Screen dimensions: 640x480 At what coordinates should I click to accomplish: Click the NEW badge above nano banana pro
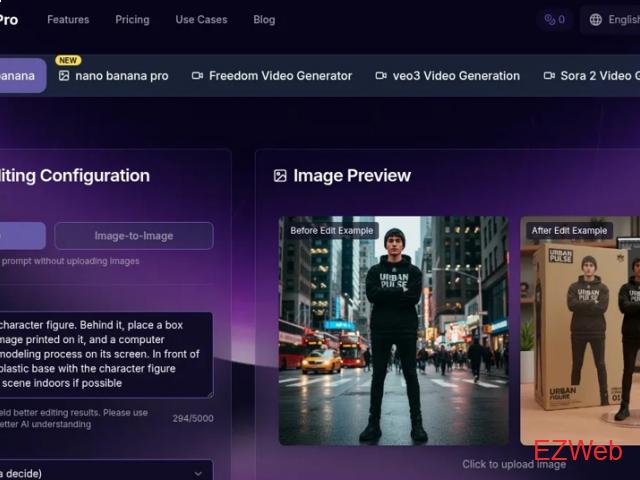tap(68, 60)
